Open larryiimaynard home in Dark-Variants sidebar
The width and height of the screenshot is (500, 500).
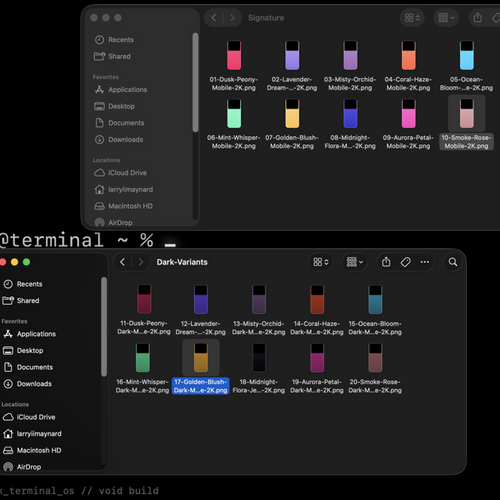[x=32, y=434]
